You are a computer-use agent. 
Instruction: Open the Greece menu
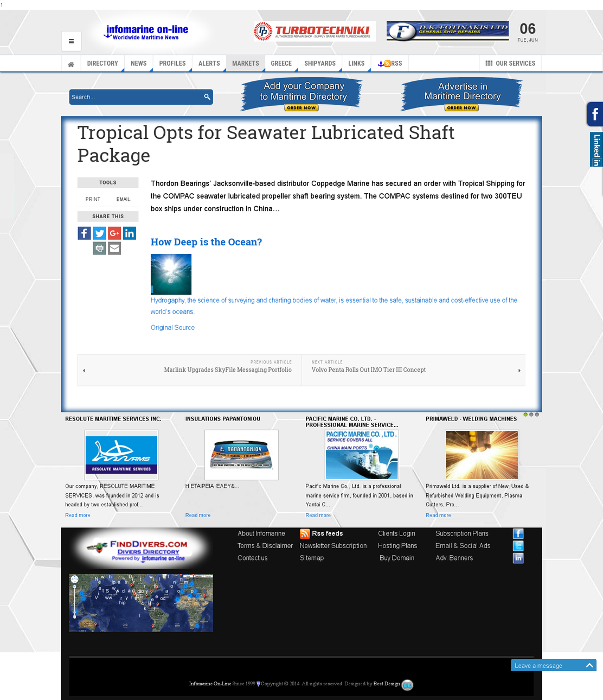281,63
